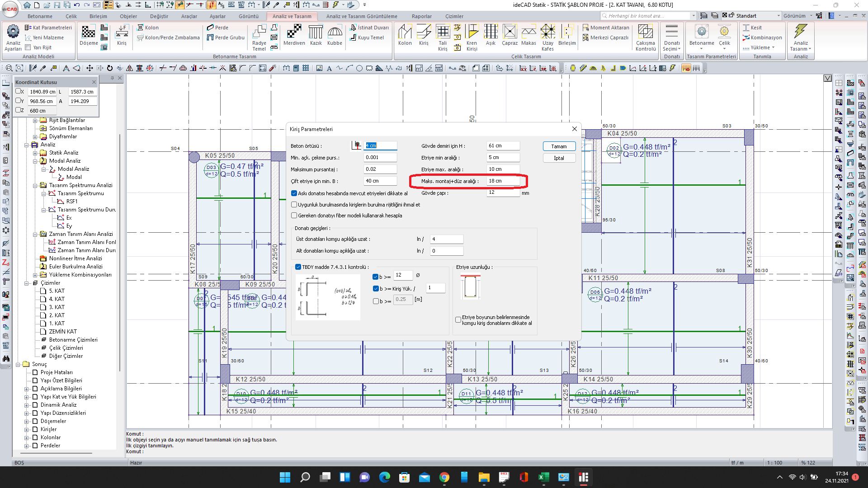The height and width of the screenshot is (488, 868).
Task: Click the Kat Parametreleri button
Action: coord(48,28)
